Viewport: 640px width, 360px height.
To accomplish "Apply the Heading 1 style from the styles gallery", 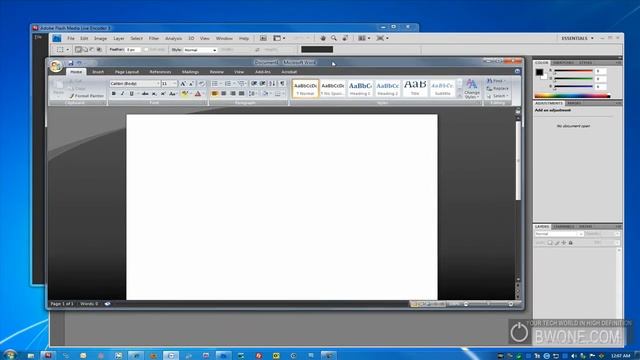I will click(x=360, y=89).
